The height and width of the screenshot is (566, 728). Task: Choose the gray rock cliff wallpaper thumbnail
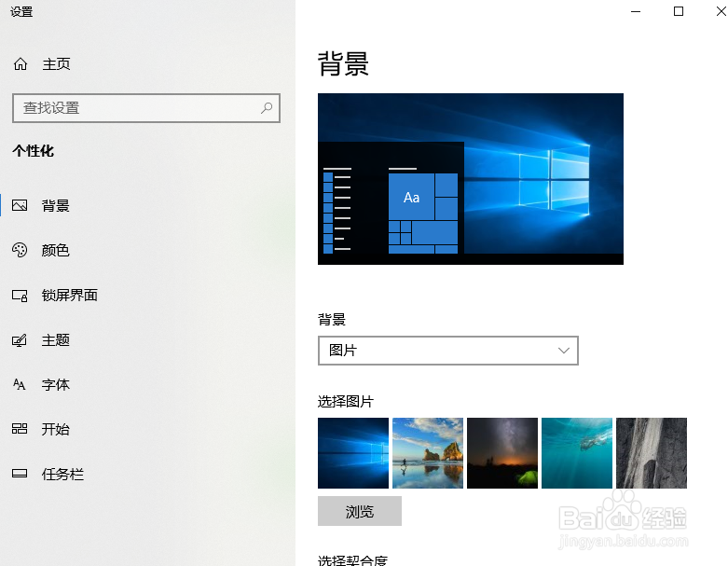(x=652, y=453)
